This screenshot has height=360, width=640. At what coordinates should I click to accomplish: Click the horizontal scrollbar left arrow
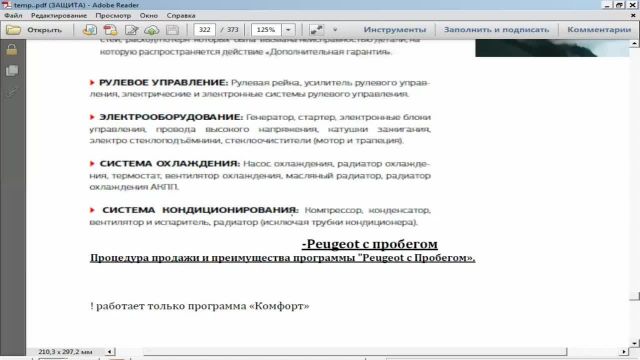109,351
